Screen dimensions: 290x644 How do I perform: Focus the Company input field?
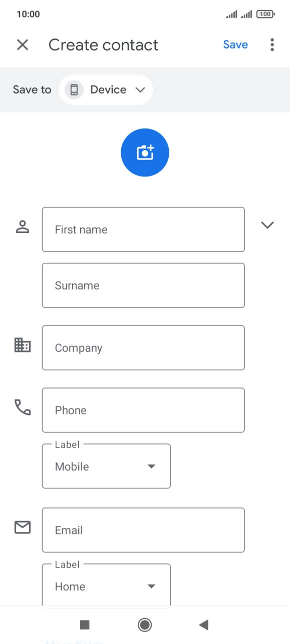tap(143, 347)
